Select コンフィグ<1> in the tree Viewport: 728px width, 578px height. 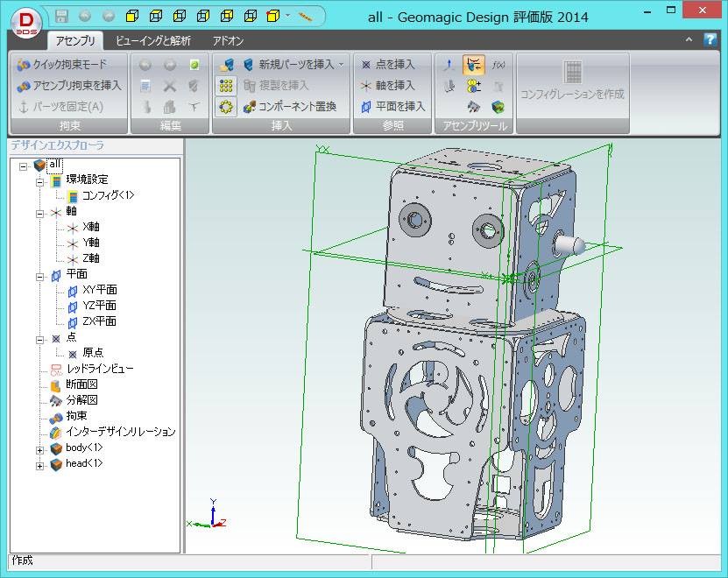pyautogui.click(x=108, y=195)
